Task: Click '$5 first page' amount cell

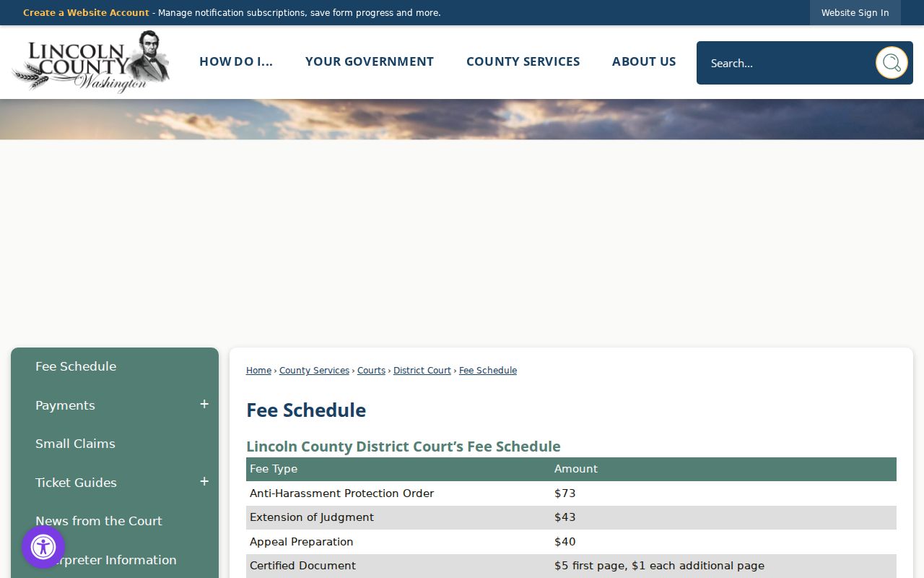Action: (x=659, y=566)
